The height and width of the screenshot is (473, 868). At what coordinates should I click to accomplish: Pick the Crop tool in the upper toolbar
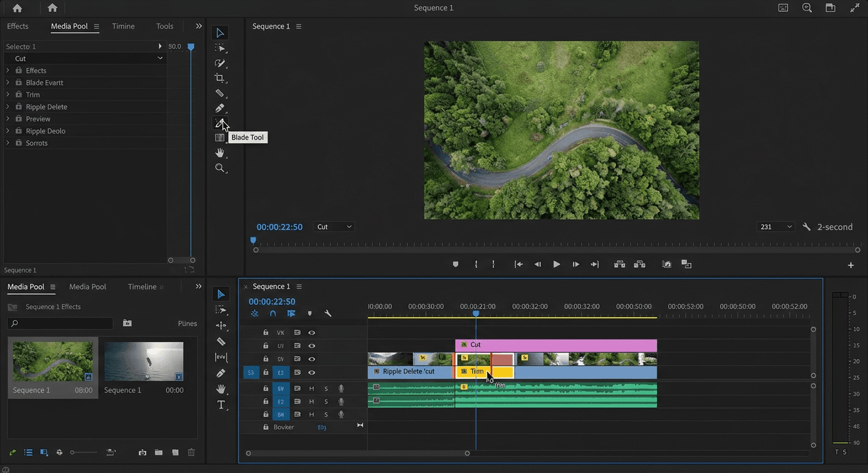pyautogui.click(x=219, y=78)
